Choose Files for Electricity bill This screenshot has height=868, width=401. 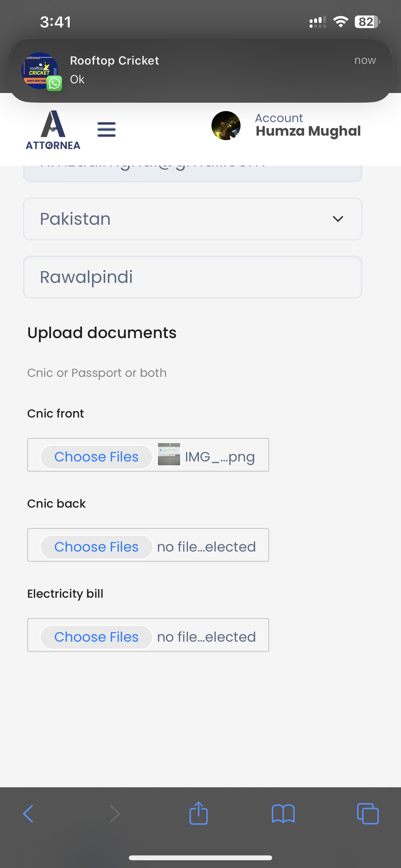pos(96,637)
